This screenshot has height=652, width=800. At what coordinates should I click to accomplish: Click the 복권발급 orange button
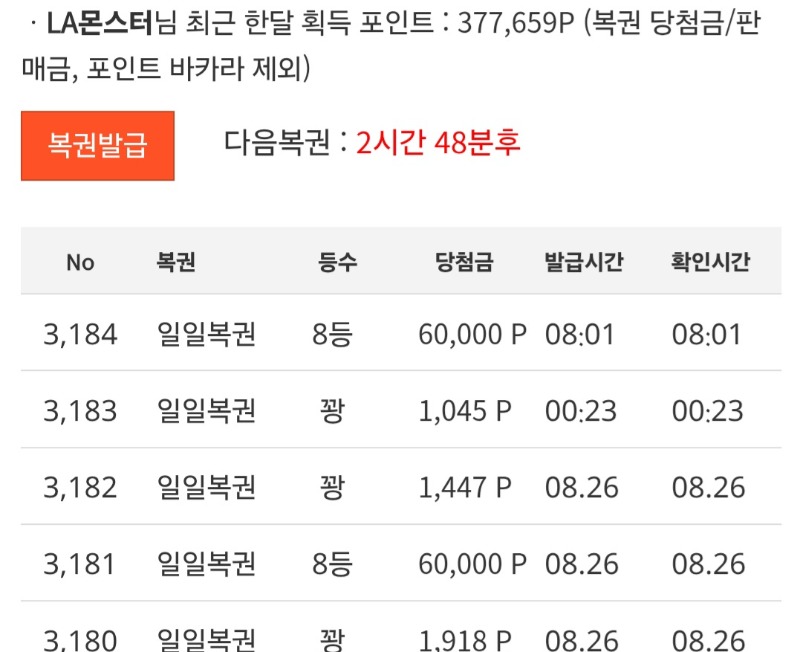point(97,146)
